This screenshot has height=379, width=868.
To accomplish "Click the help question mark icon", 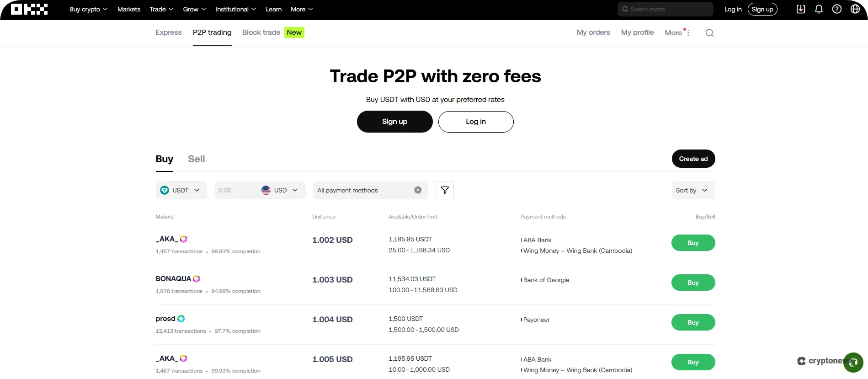I will coord(837,9).
